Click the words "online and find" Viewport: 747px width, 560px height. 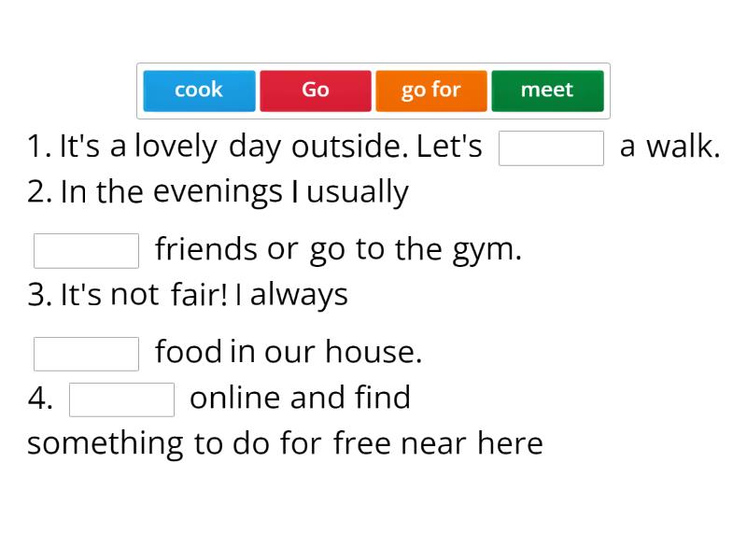click(300, 398)
